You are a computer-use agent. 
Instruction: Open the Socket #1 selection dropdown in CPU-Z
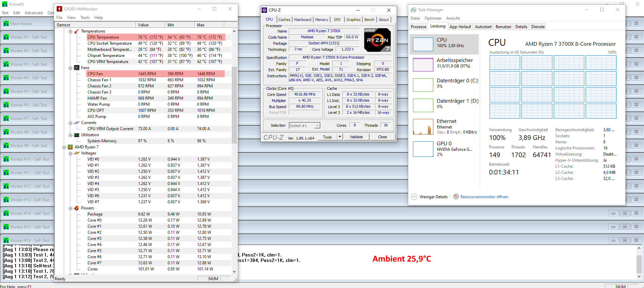click(x=317, y=125)
